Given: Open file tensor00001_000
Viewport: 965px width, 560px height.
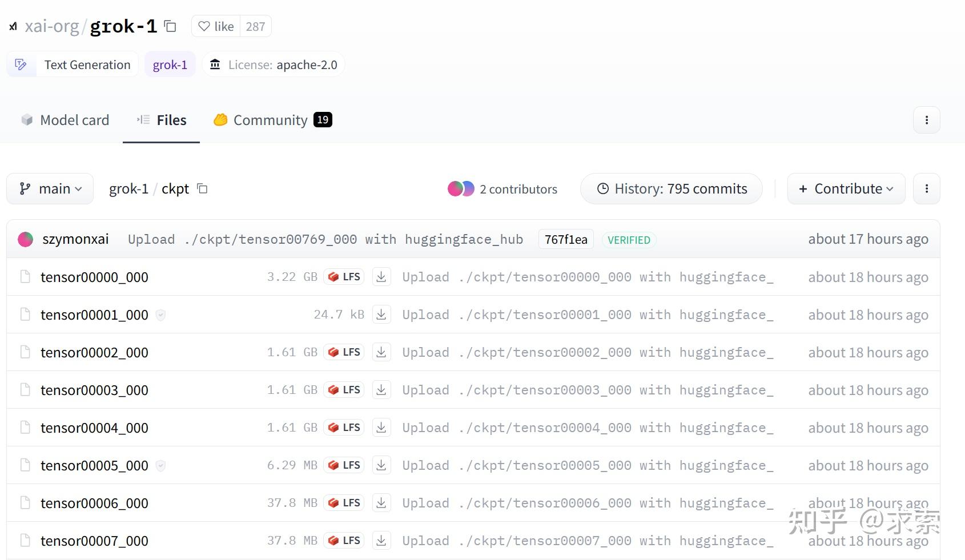Looking at the screenshot, I should point(94,315).
